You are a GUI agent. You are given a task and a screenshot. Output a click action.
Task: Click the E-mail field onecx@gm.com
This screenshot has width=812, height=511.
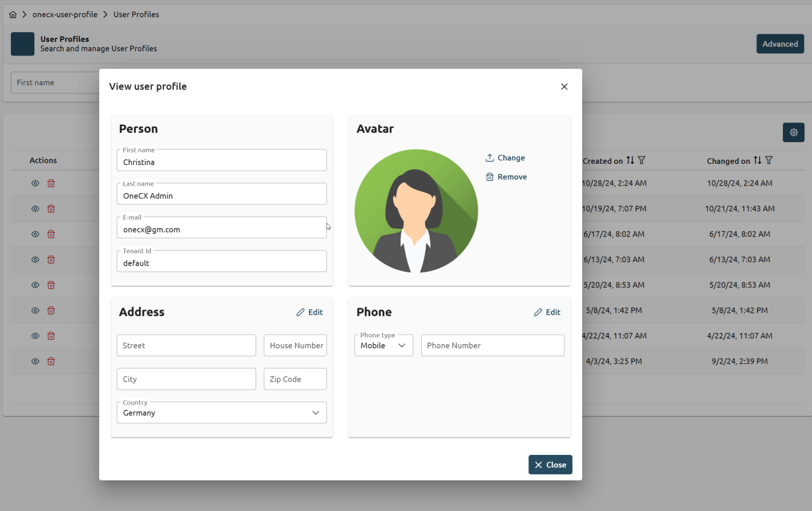[x=222, y=227]
